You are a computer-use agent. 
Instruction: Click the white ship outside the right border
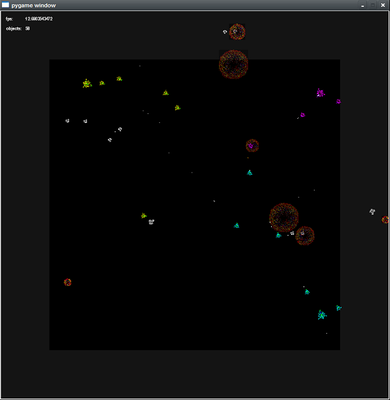point(372,211)
